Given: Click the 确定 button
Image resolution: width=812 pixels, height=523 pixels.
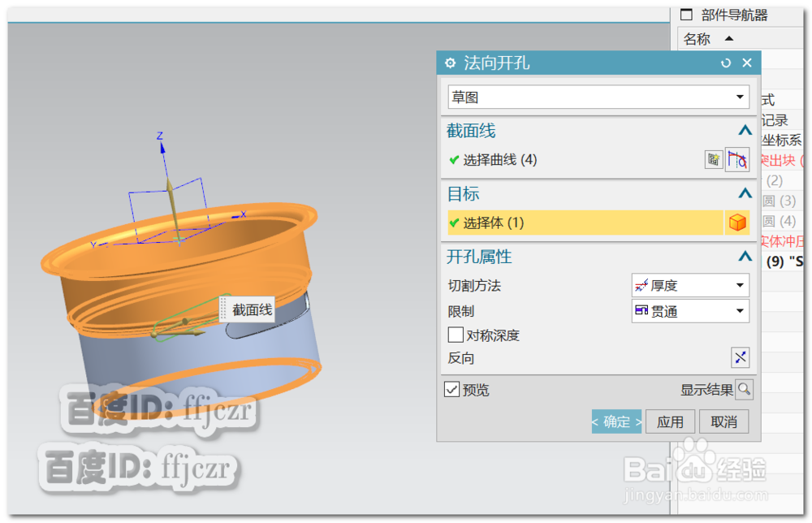Looking at the screenshot, I should (x=616, y=422).
